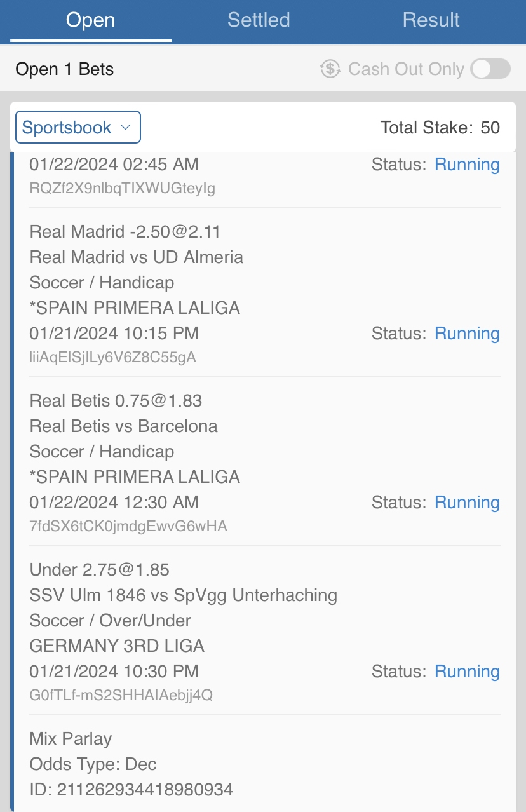Select SSV Ulm 1846 vs SpVgg Unterhaching match

[x=184, y=595]
